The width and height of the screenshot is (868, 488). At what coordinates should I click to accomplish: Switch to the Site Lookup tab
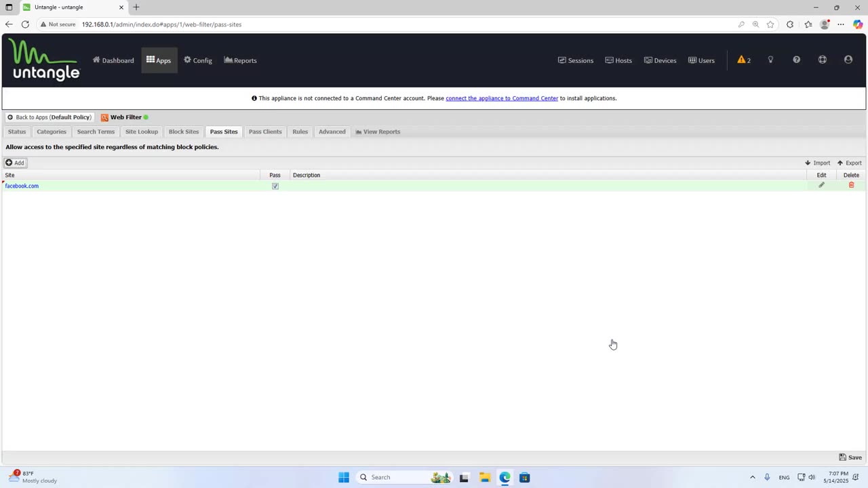(142, 131)
